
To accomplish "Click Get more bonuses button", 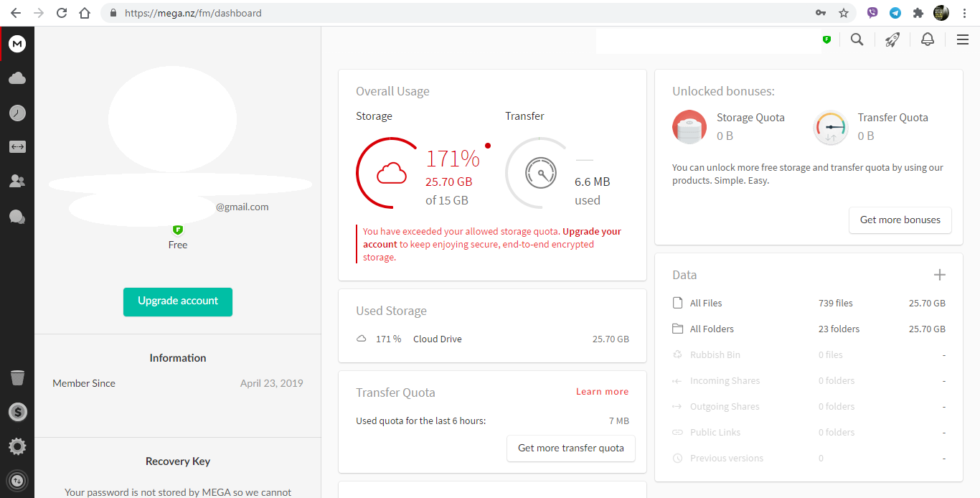I will [900, 220].
